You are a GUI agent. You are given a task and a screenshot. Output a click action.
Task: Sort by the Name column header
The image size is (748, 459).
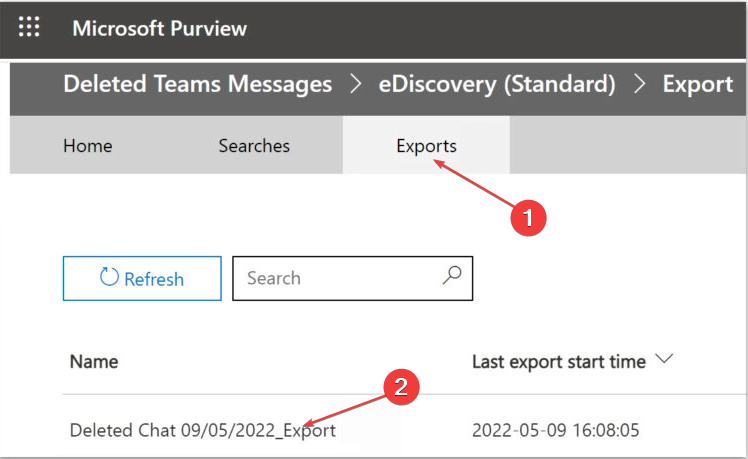94,361
